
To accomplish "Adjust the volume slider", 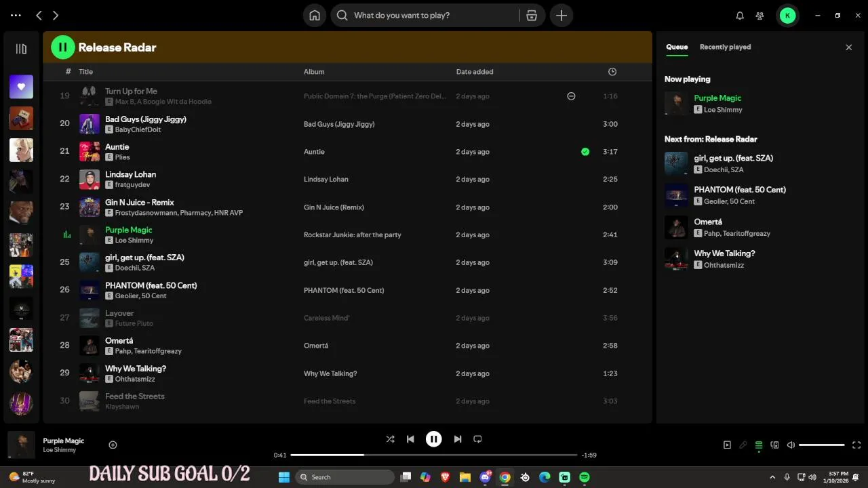I will pyautogui.click(x=822, y=445).
